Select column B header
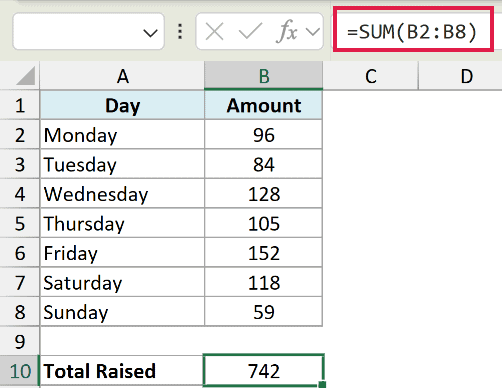Viewport: 502px width, 388px height. [264, 76]
